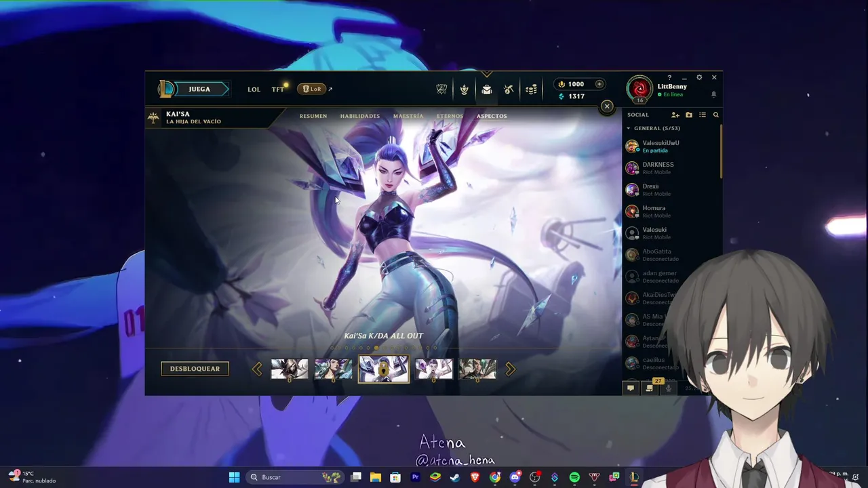Select the fourth skin thumbnail in the carousel
Viewport: 868px width, 488px height.
pos(434,369)
